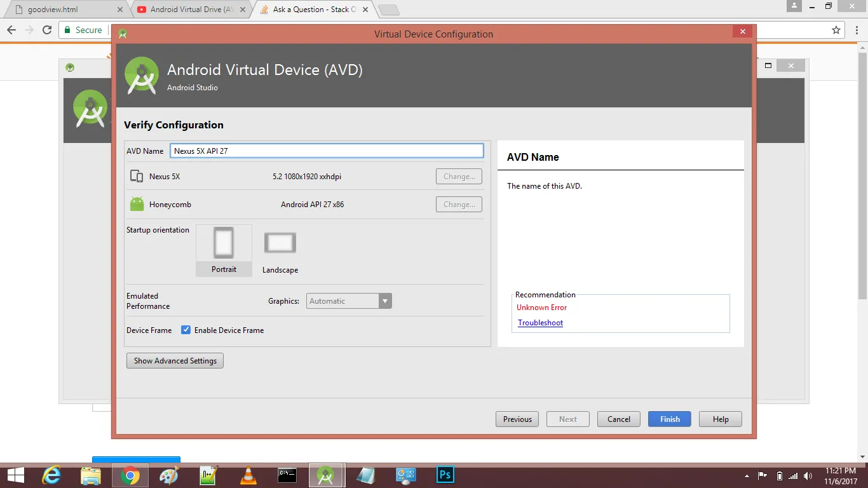Viewport: 868px width, 488px height.
Task: Go forward in Chrome
Action: [29, 30]
